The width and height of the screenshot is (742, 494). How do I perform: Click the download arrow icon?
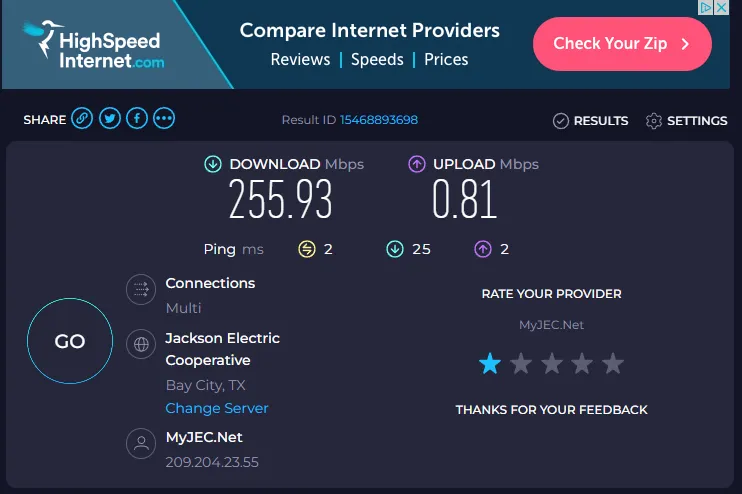[213, 164]
